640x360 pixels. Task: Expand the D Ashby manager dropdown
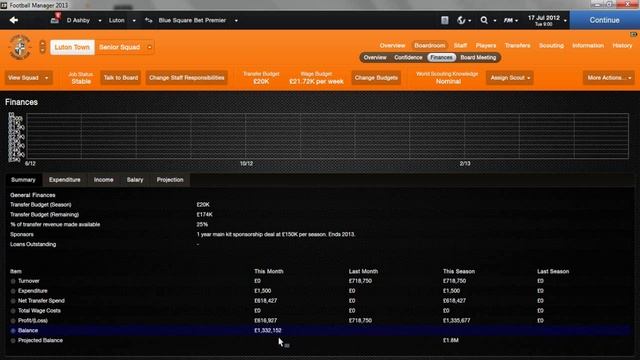tap(100, 20)
